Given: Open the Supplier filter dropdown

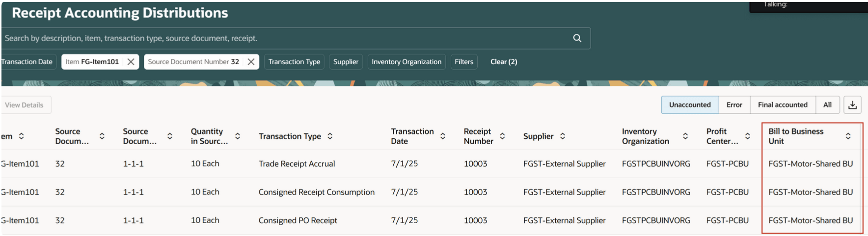Looking at the screenshot, I should 346,62.
